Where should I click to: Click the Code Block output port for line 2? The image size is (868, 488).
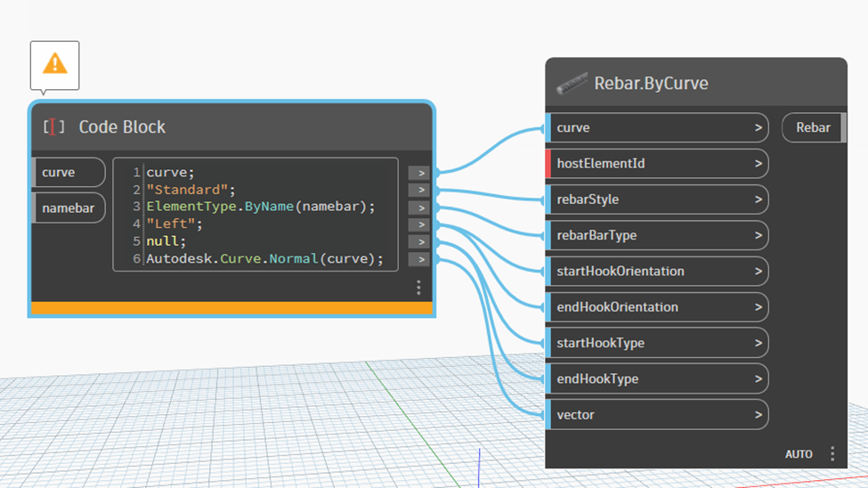tap(419, 190)
